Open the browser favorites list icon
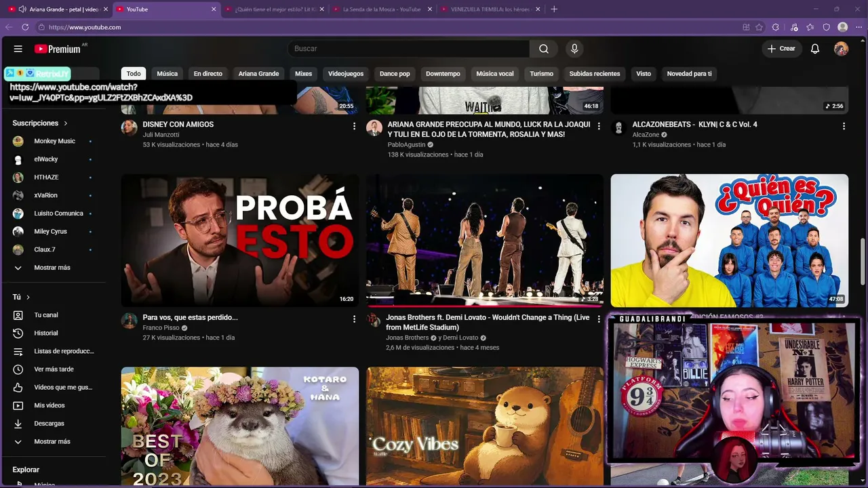 [810, 27]
